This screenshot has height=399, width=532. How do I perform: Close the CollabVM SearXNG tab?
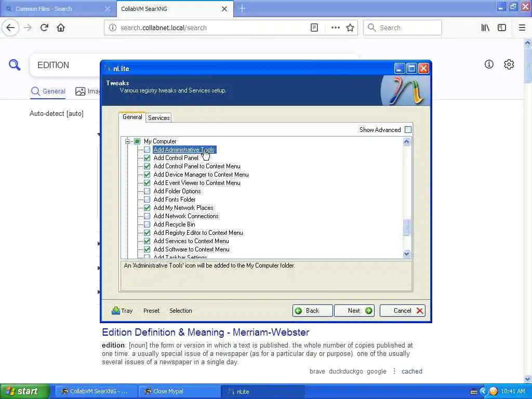coord(224,9)
